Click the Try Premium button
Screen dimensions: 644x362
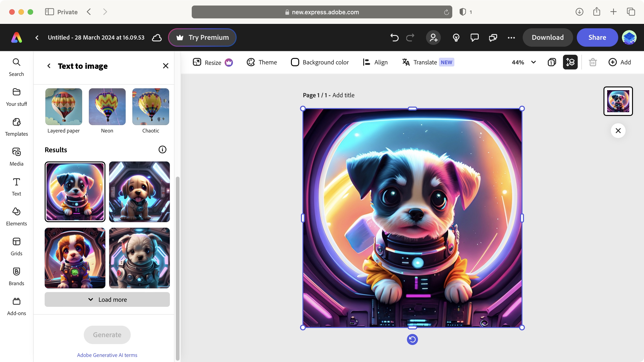coord(202,37)
